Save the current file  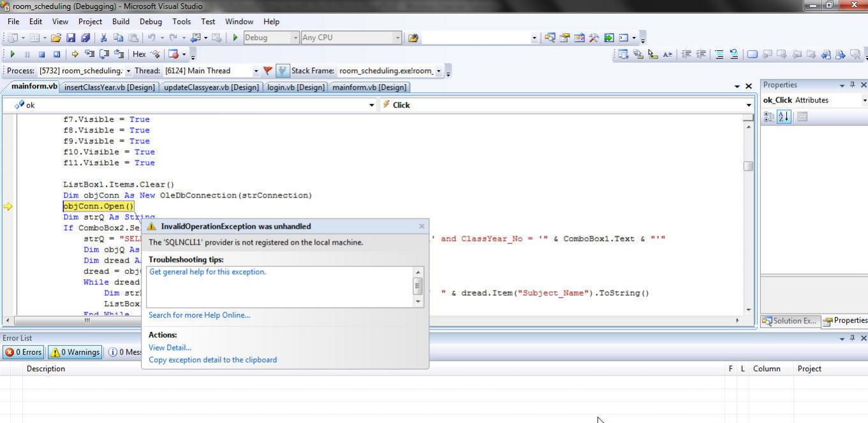[x=71, y=38]
